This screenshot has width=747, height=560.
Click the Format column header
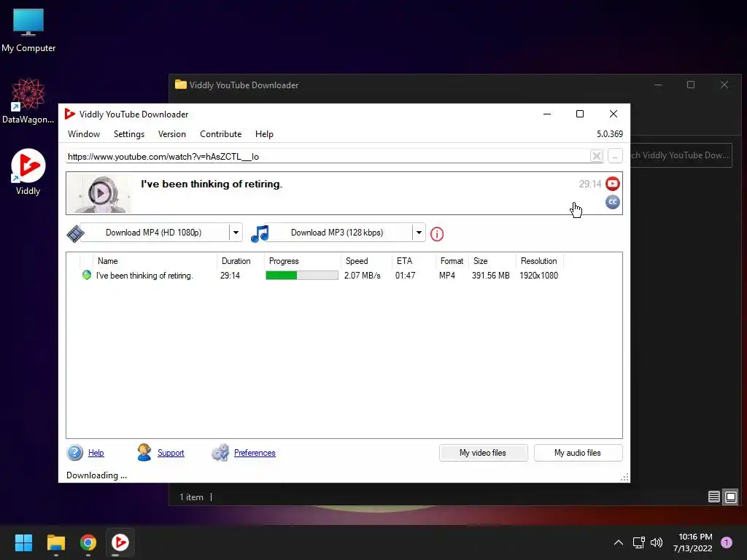[452, 261]
